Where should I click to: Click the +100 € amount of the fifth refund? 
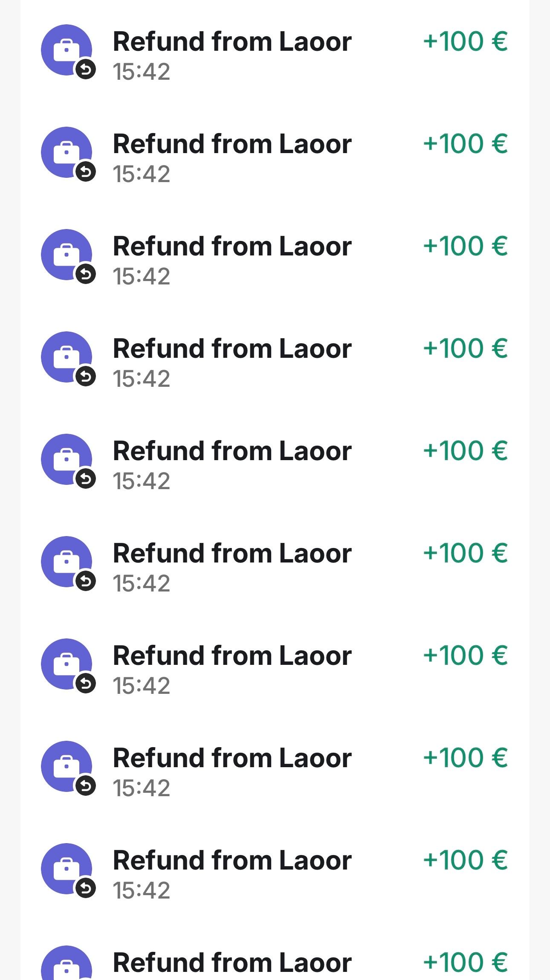tap(465, 450)
